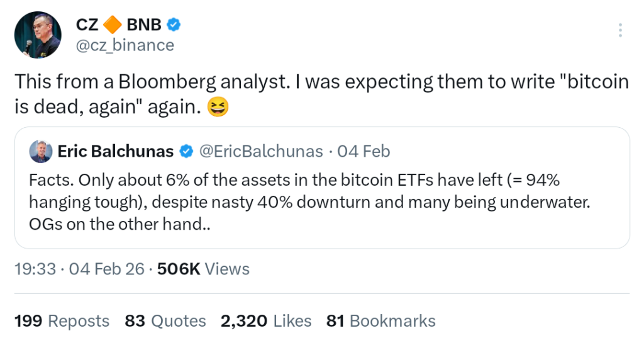This screenshot has width=644, height=338.
Task: View the 506K Views analytics
Action: (x=203, y=269)
